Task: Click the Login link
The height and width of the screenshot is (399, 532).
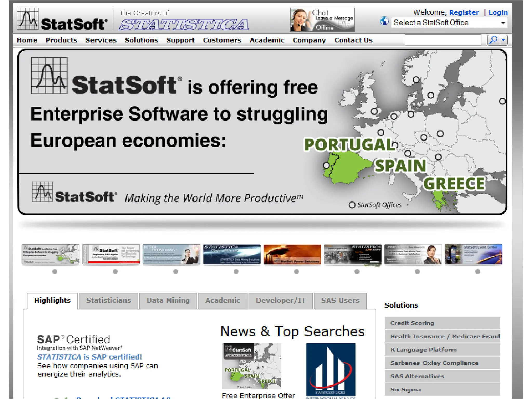Action: (498, 12)
